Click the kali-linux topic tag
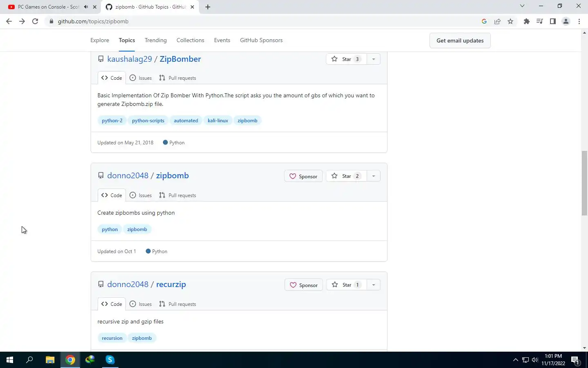The width and height of the screenshot is (588, 368). 218,121
